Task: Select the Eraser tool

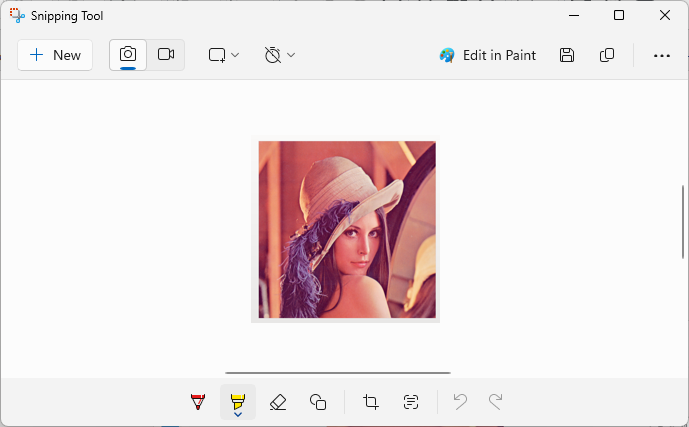Action: [x=278, y=402]
